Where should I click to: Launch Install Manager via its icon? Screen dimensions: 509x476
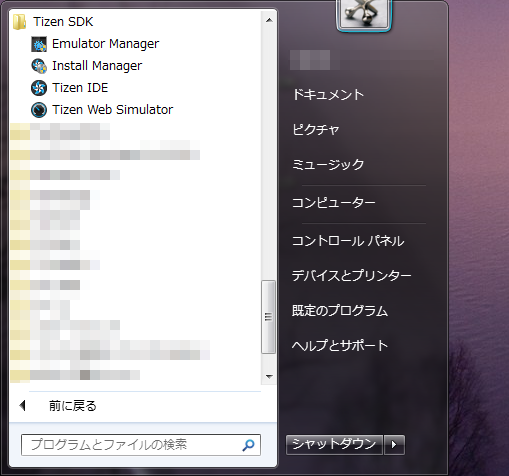point(39,66)
